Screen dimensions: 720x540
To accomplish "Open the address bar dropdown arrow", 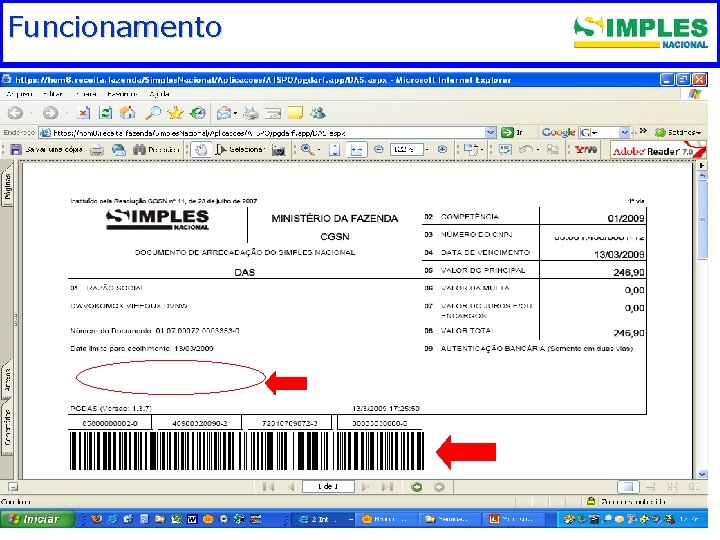I will tap(490, 133).
